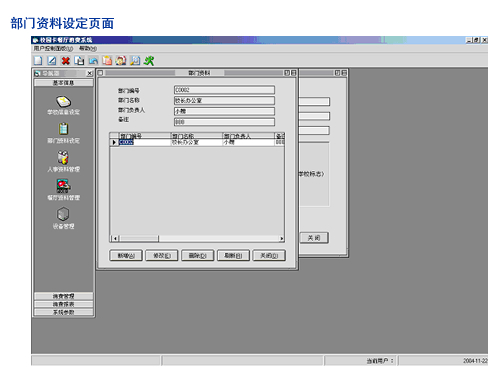Open the 用户控制面板 menu

(x=53, y=49)
